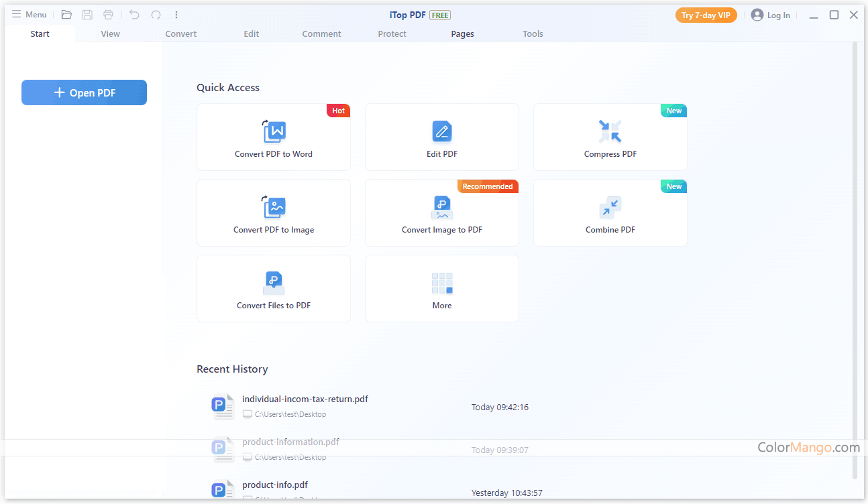Click the New badge on Compress PDF
The width and height of the screenshot is (868, 504).
(674, 111)
